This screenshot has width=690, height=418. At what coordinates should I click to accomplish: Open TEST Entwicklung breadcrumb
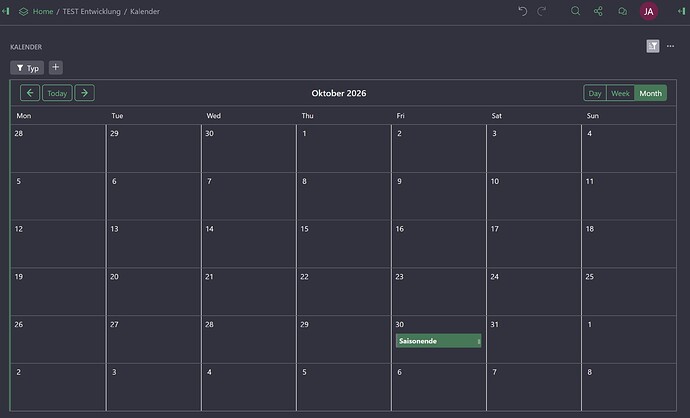point(92,11)
